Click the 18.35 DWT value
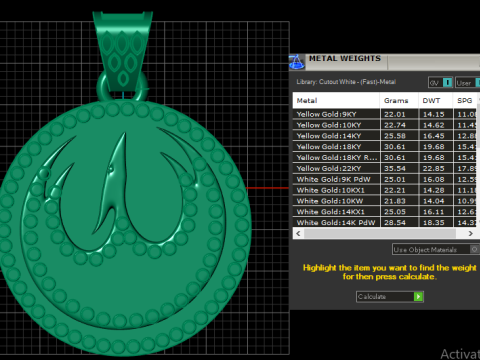The width and height of the screenshot is (480, 360). tap(434, 223)
